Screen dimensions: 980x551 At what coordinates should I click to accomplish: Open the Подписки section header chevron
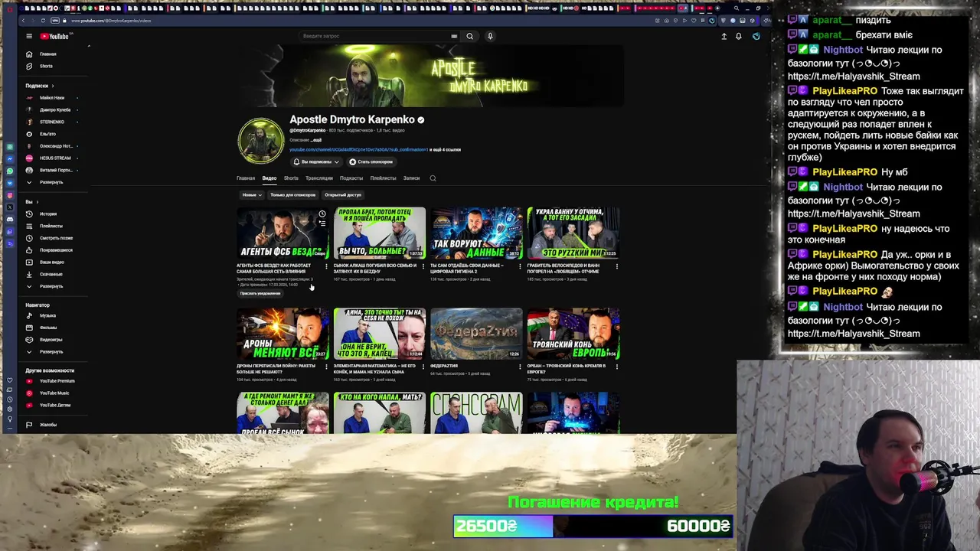click(x=53, y=86)
